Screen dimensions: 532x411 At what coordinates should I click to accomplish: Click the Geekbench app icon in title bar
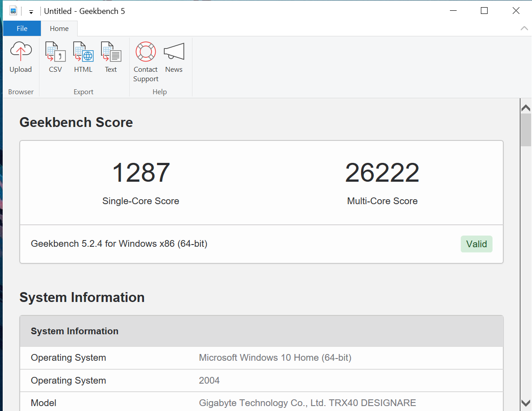pyautogui.click(x=13, y=11)
